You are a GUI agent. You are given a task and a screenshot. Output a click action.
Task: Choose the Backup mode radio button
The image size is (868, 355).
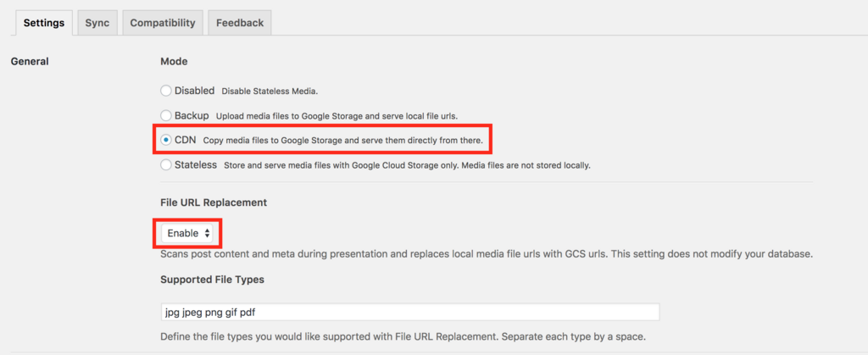166,115
